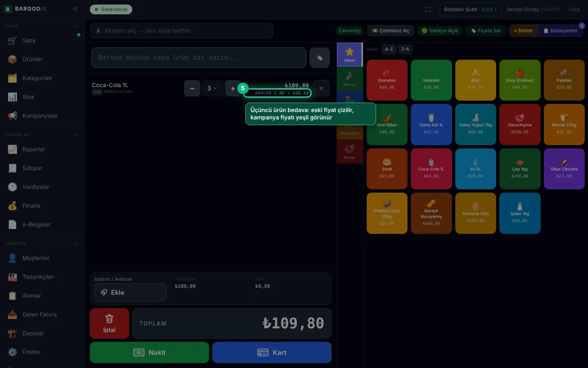Click the Gelen Fatura inbox icon
The height and width of the screenshot is (368, 588).
tap(13, 314)
